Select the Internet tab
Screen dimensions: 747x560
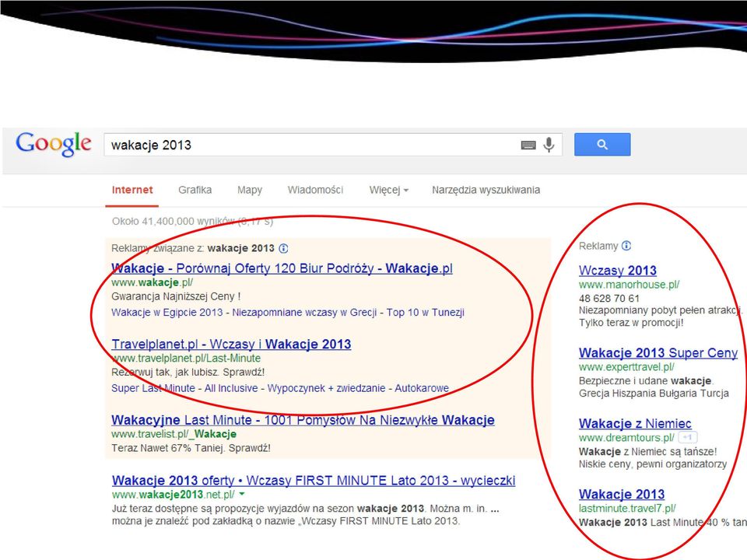(x=132, y=190)
